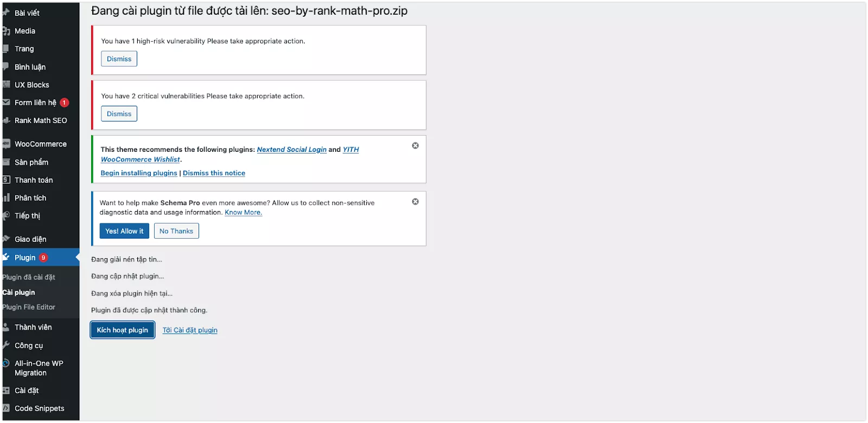Dismiss the critical vulnerabilities alert
The width and height of the screenshot is (868, 423).
click(119, 114)
